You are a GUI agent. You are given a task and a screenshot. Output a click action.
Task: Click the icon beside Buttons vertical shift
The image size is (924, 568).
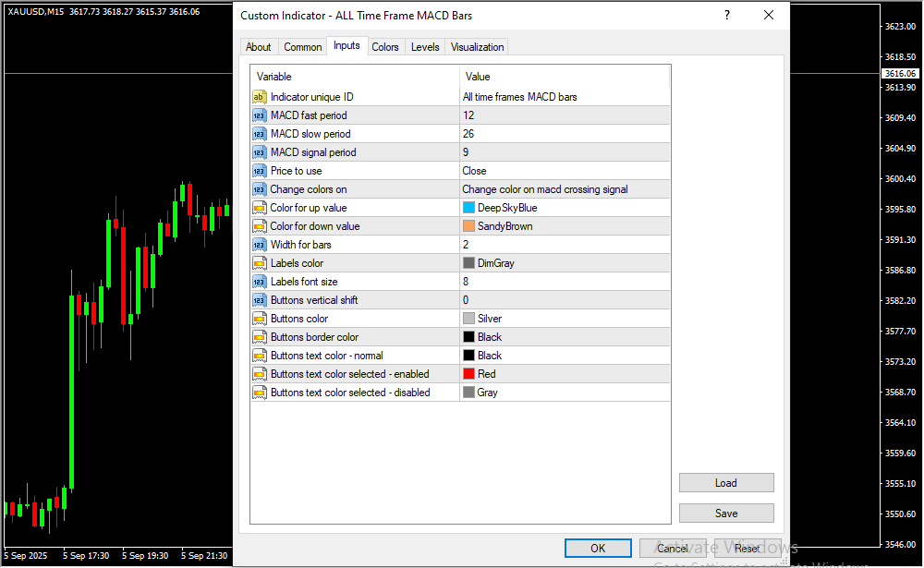pyautogui.click(x=259, y=300)
